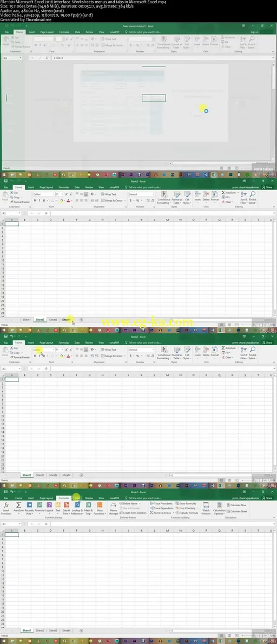
Task: Run Error Checking in Formula Auditing
Action: (x=186, y=508)
